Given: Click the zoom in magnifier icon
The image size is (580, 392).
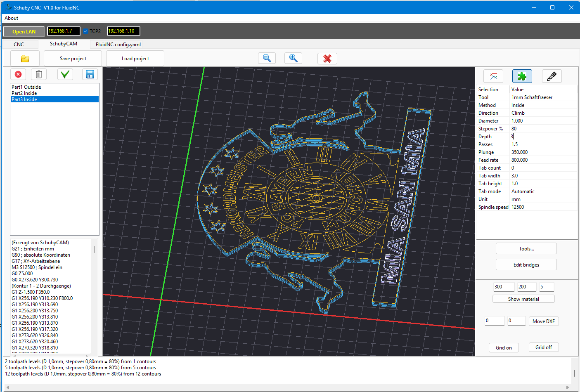Looking at the screenshot, I should 293,58.
